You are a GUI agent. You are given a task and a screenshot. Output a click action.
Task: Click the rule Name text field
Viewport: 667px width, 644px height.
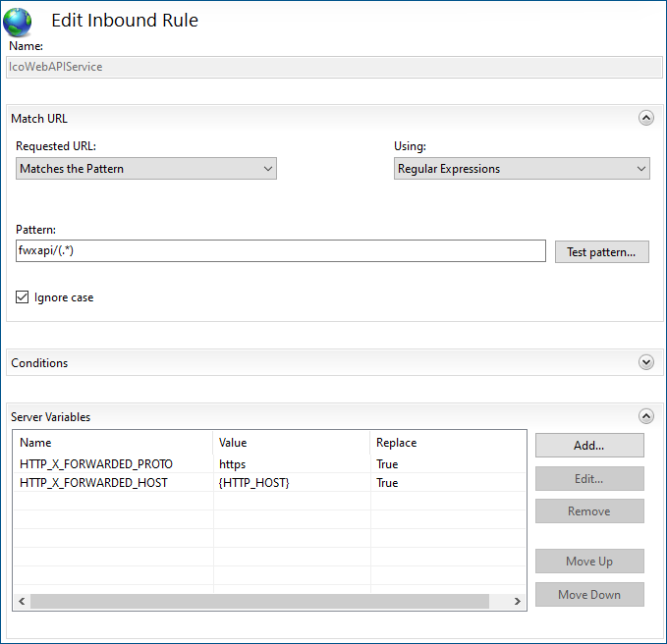(334, 67)
